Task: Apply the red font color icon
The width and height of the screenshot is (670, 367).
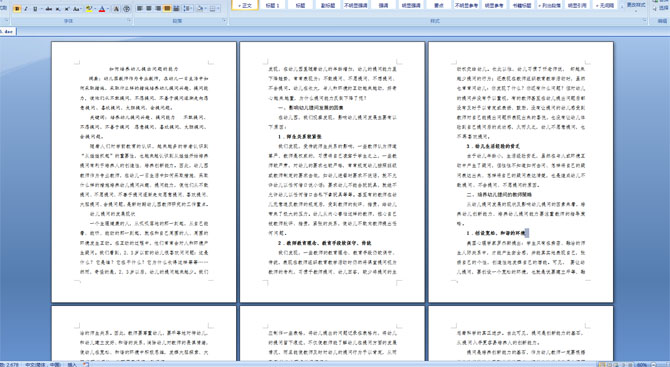Action: tap(102, 9)
